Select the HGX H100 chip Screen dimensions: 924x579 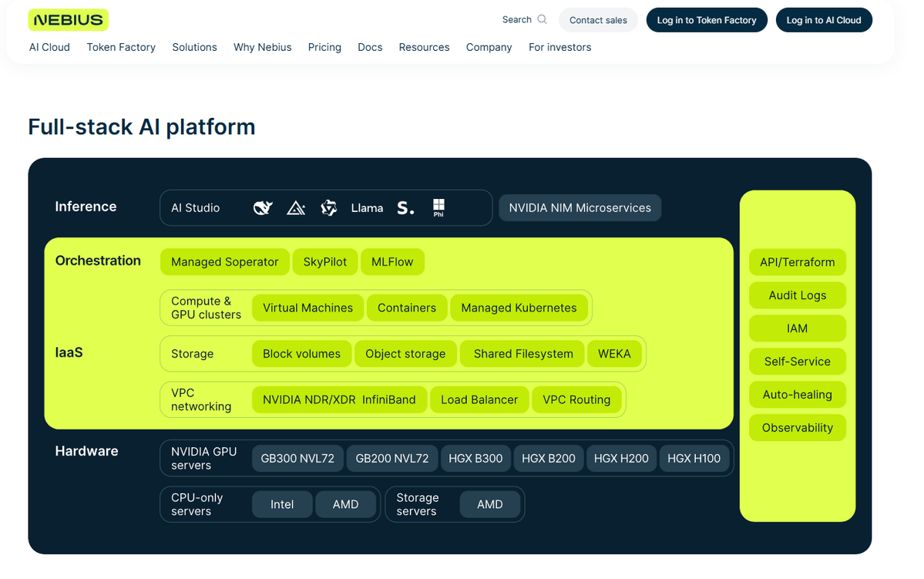[x=694, y=458]
